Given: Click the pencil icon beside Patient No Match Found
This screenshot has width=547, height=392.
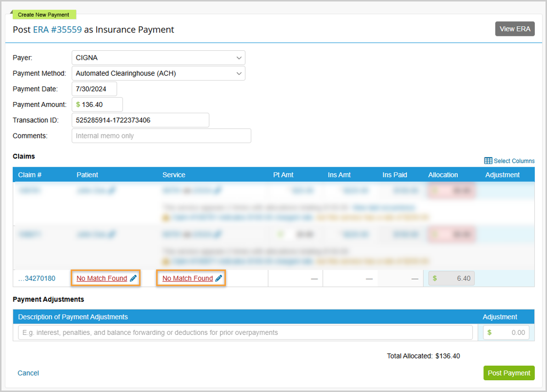Looking at the screenshot, I should (133, 278).
